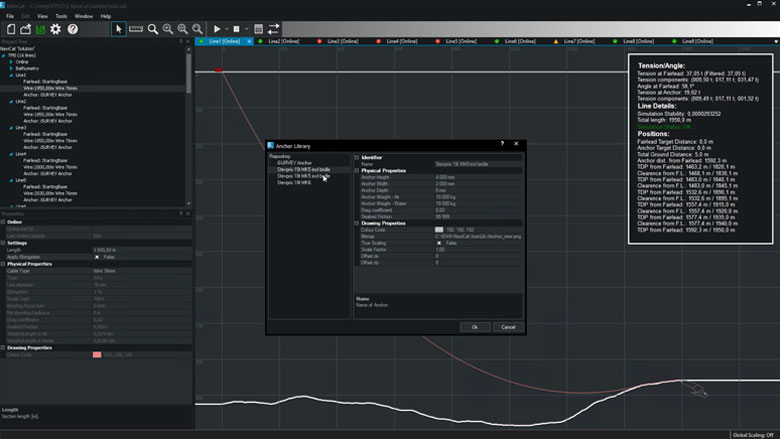
Task: Select the pointer cursor tool
Action: 118,29
